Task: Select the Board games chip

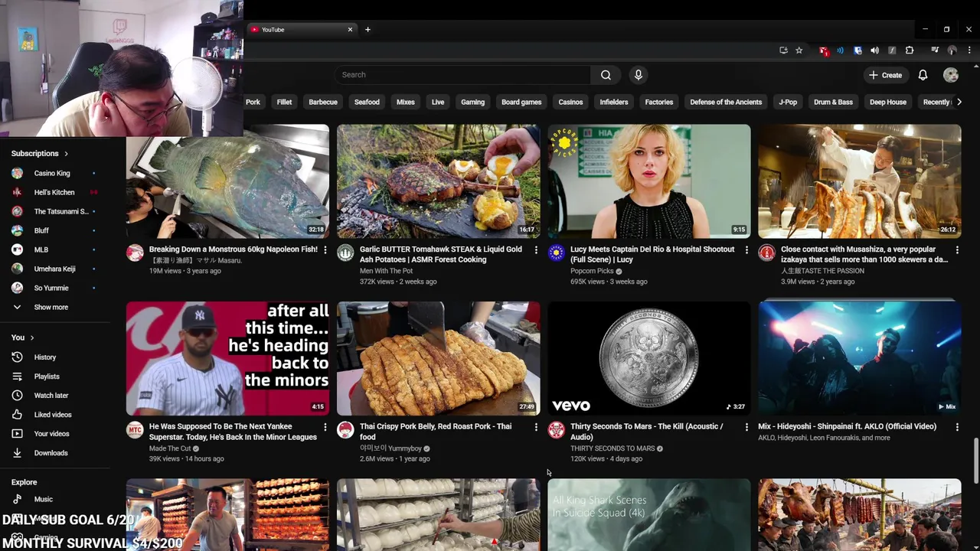Action: click(x=521, y=102)
